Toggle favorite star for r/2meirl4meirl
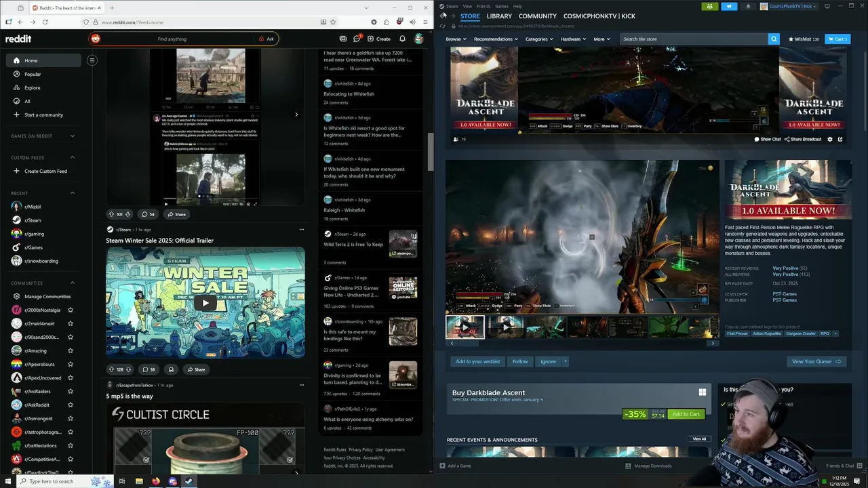The image size is (868, 488). pos(71,323)
